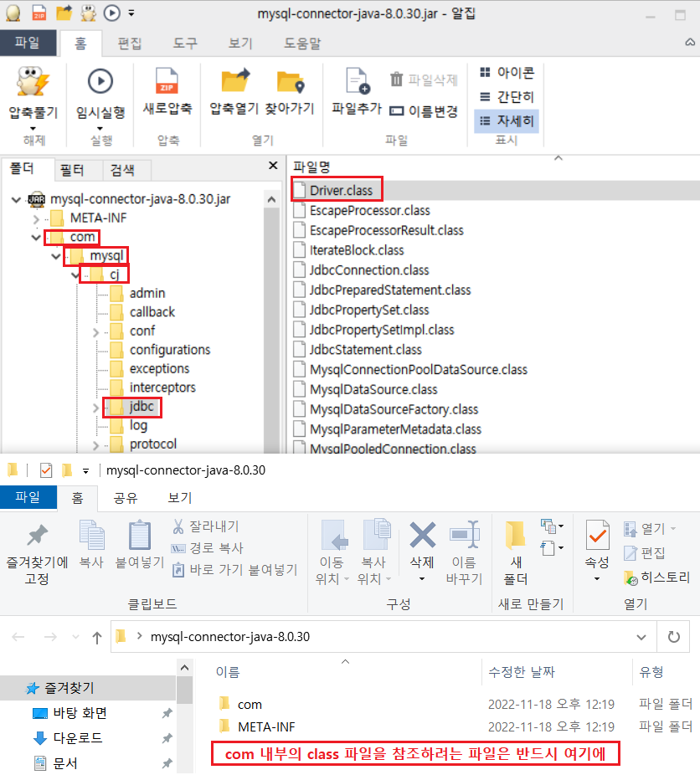
Task: Open the 도구 ribbon tab
Action: [x=185, y=44]
